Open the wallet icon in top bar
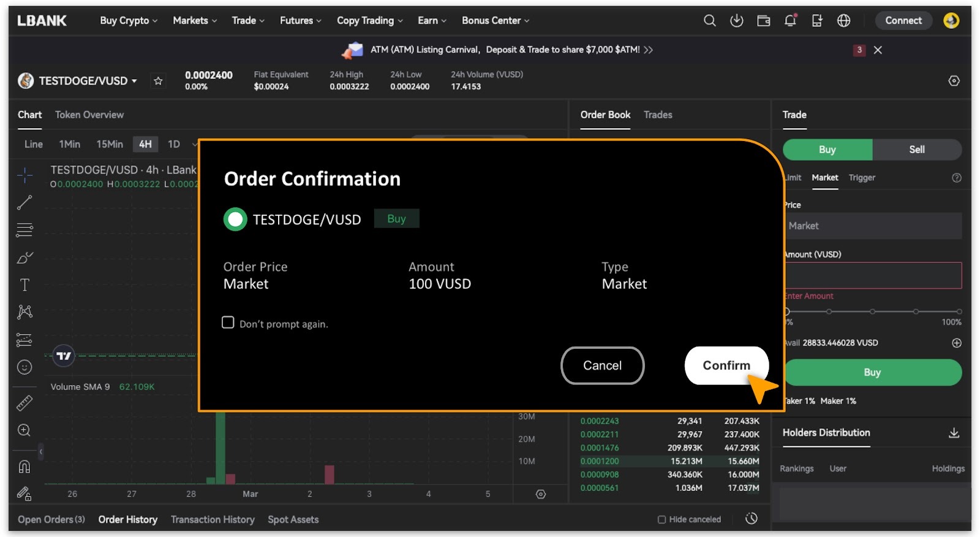This screenshot has height=537, width=980. pyautogui.click(x=763, y=21)
